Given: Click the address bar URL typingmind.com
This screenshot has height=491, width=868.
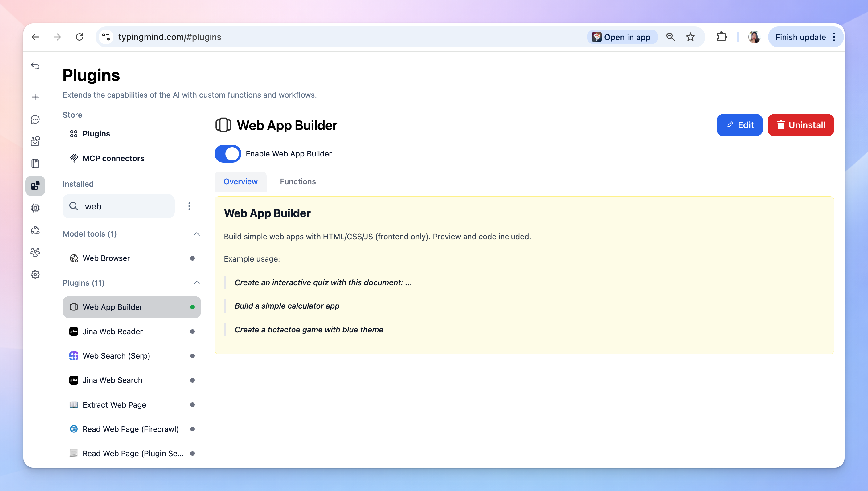Looking at the screenshot, I should pyautogui.click(x=170, y=37).
